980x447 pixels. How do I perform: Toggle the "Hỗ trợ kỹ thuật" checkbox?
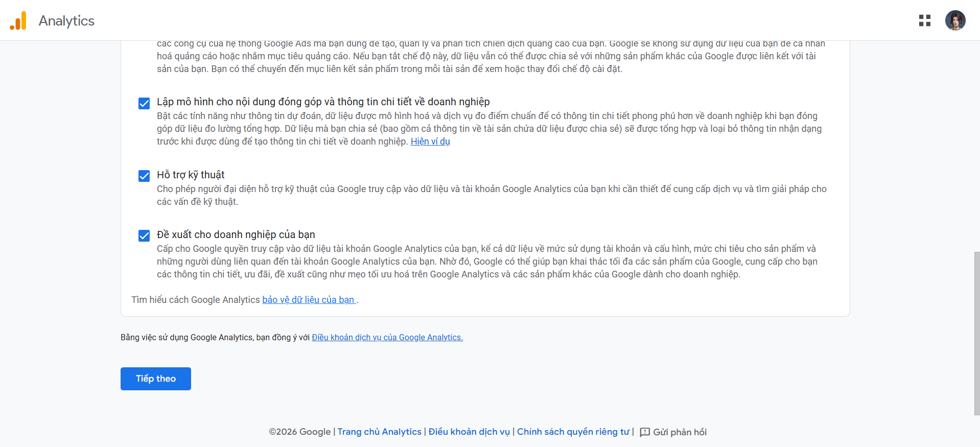[x=144, y=176]
